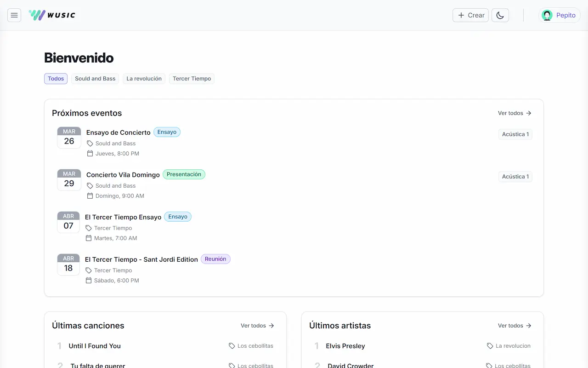Open Ver todos in Últimas canciones

click(253, 325)
